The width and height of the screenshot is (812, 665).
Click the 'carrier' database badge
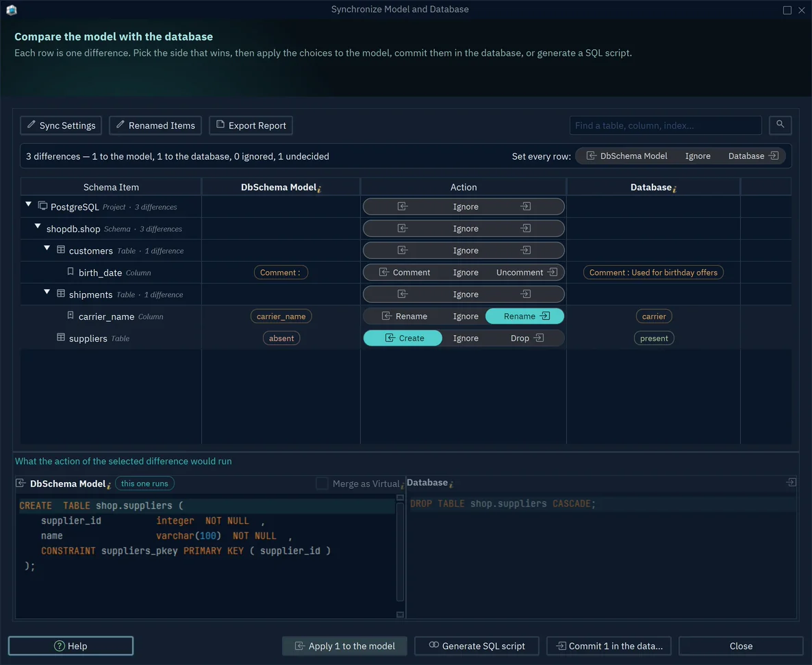click(654, 316)
